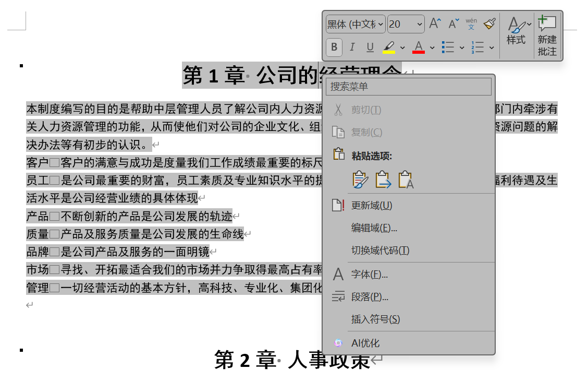Image resolution: width=588 pixels, height=381 pixels.
Task: Apply numbered list formatting
Action: 477,47
